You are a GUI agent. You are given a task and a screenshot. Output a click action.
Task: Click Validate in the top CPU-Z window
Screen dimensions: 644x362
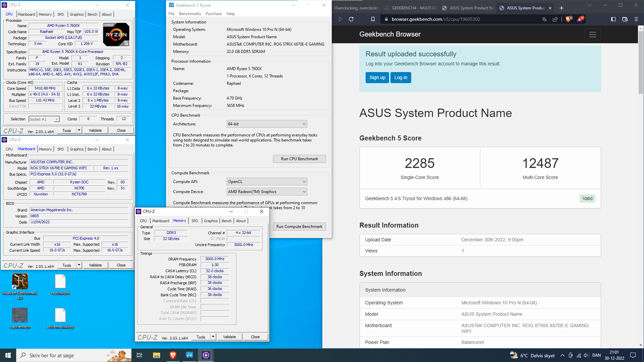tap(95, 130)
